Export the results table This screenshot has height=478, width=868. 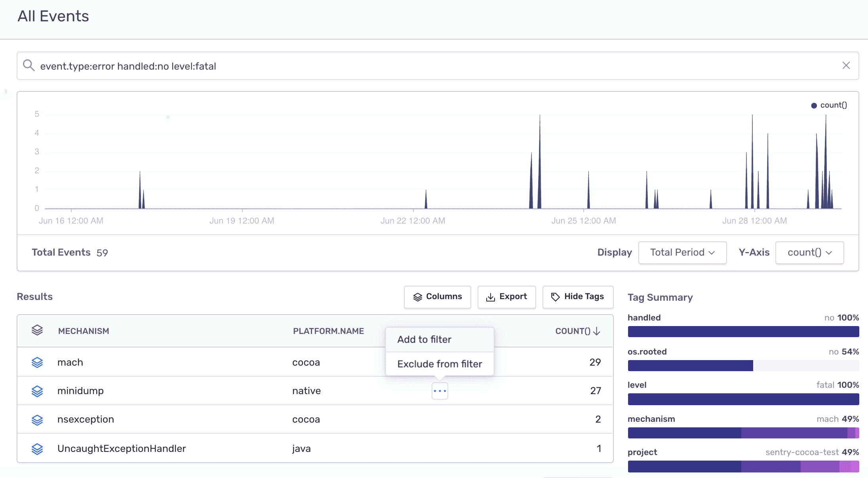tap(506, 297)
